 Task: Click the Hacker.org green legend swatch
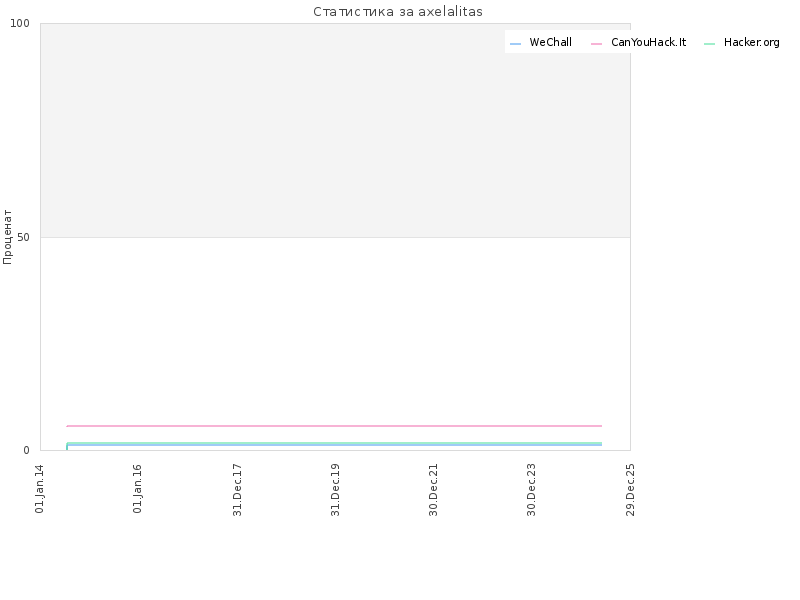coord(709,44)
